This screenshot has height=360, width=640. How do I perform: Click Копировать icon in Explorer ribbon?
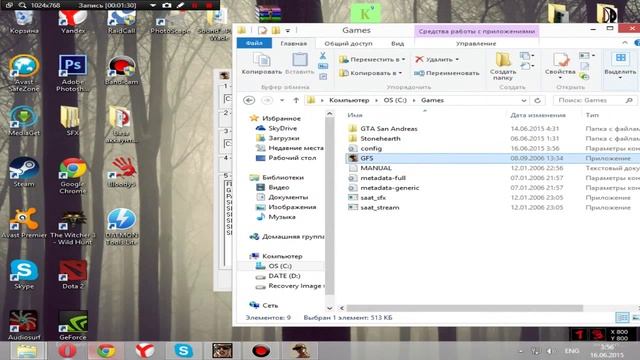point(262,64)
